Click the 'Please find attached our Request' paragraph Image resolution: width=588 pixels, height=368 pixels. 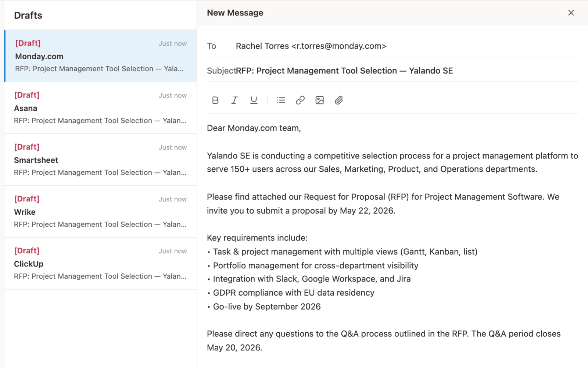pos(383,204)
